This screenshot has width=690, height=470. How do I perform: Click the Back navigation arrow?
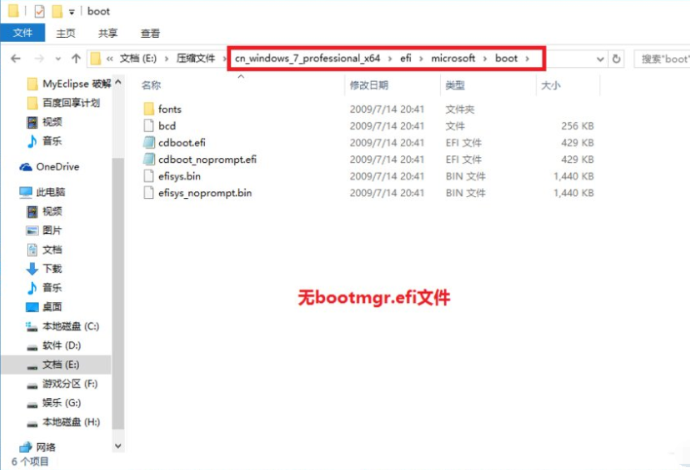[x=15, y=59]
